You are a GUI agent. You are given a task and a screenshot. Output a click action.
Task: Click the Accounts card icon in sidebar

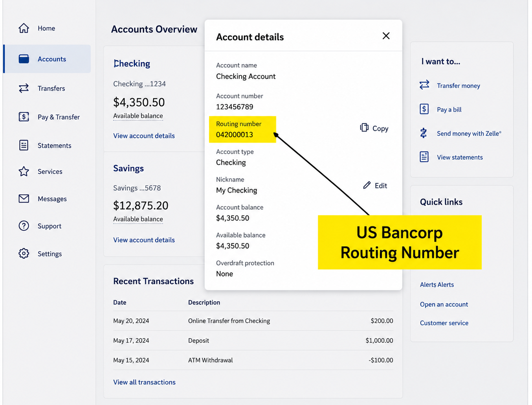pos(24,59)
